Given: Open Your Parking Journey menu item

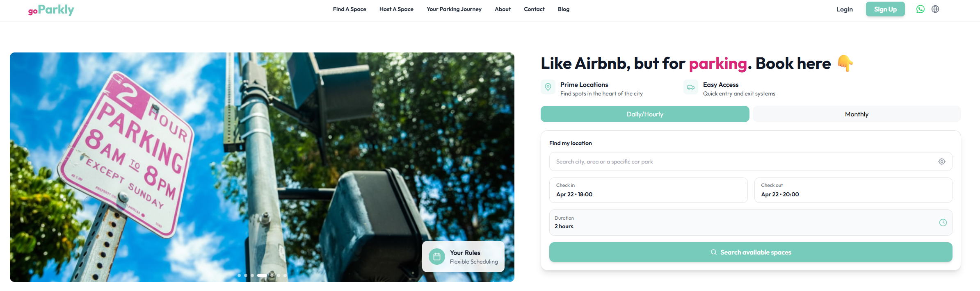Looking at the screenshot, I should tap(454, 9).
